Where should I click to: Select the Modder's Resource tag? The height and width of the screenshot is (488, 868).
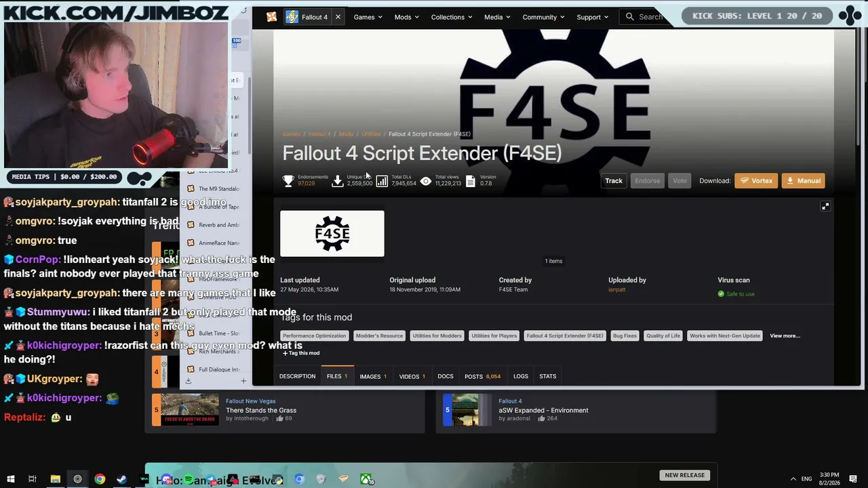tap(380, 335)
